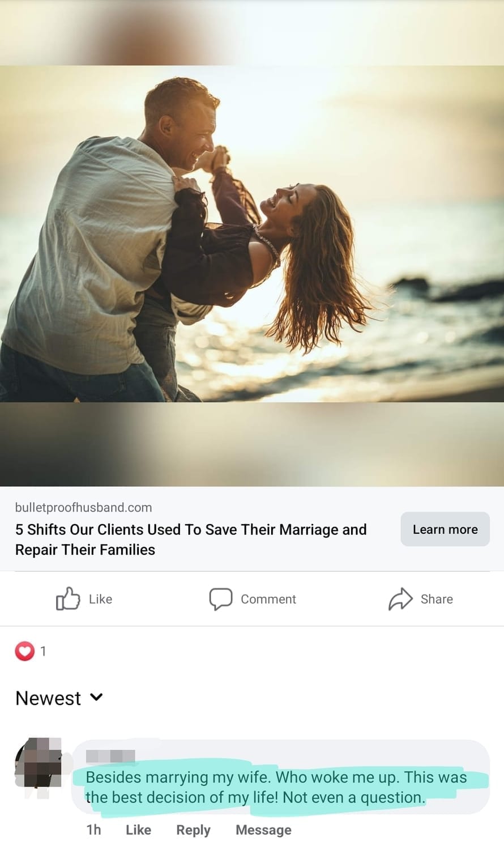
Task: Open the bulletproofhusband.com link
Action: [x=83, y=507]
